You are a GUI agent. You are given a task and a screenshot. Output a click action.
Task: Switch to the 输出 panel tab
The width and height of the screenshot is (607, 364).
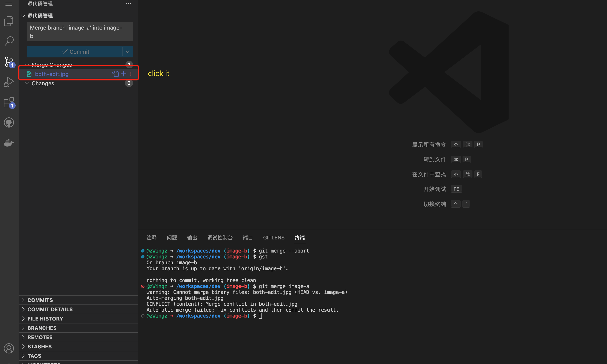click(192, 238)
